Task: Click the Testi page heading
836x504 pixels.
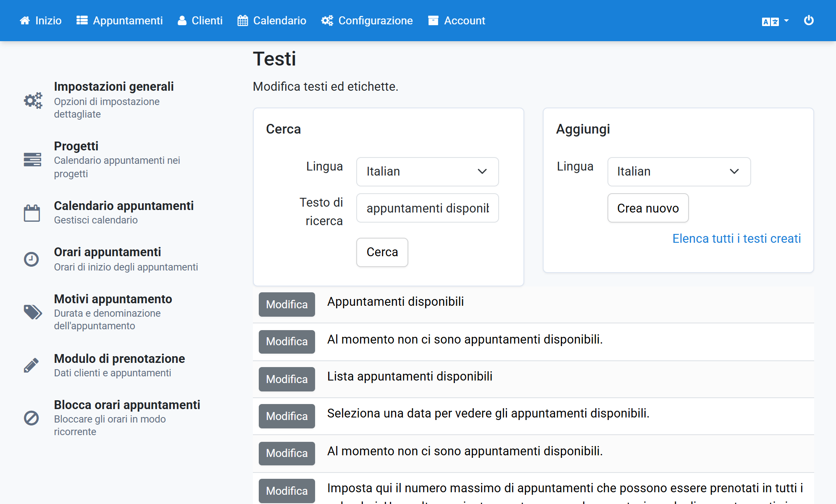Action: point(274,59)
